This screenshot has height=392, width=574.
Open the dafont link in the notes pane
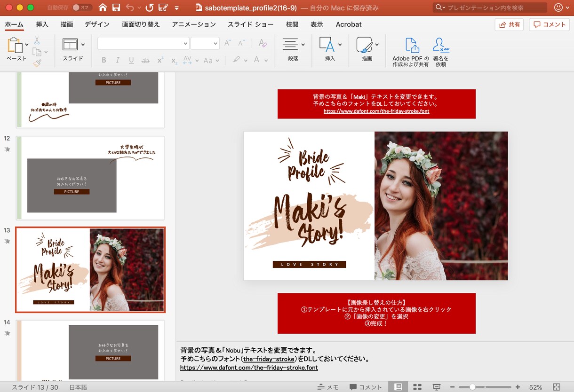(249, 368)
